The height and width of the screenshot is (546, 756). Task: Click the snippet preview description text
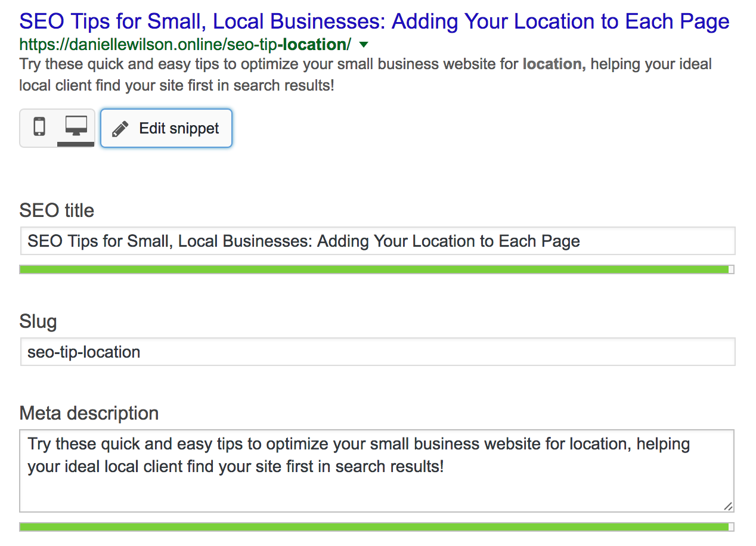365,75
